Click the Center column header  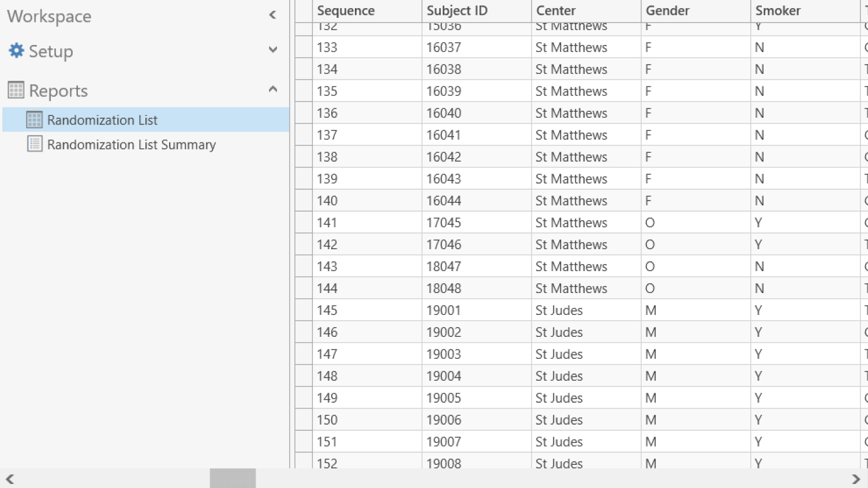pyautogui.click(x=556, y=10)
